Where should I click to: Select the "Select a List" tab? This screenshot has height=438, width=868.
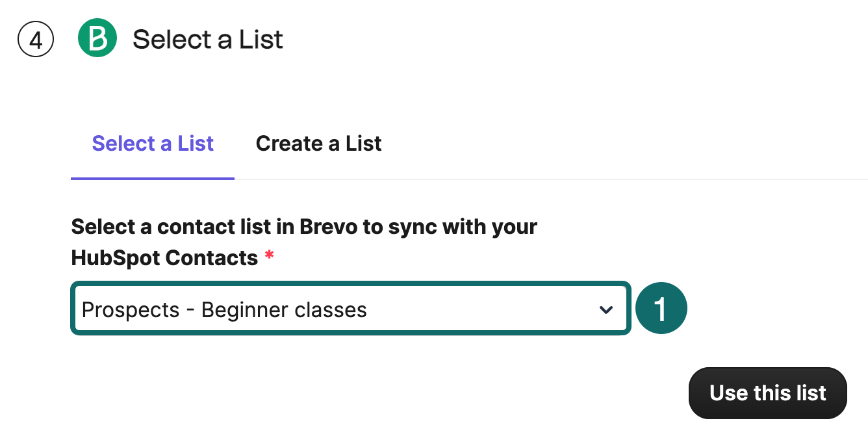point(153,144)
